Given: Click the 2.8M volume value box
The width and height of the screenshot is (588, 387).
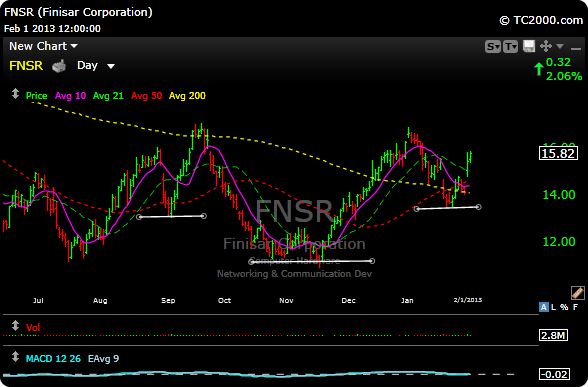Looking at the screenshot, I should pos(553,335).
